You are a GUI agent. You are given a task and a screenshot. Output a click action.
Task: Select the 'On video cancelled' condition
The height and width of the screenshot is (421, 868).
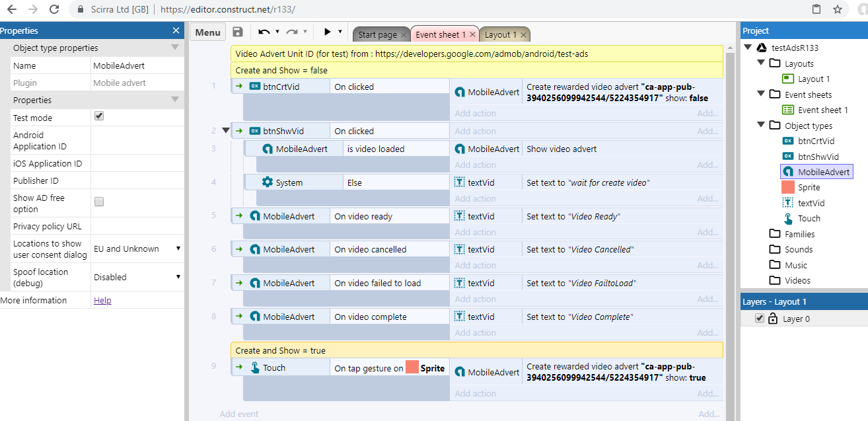pos(389,249)
